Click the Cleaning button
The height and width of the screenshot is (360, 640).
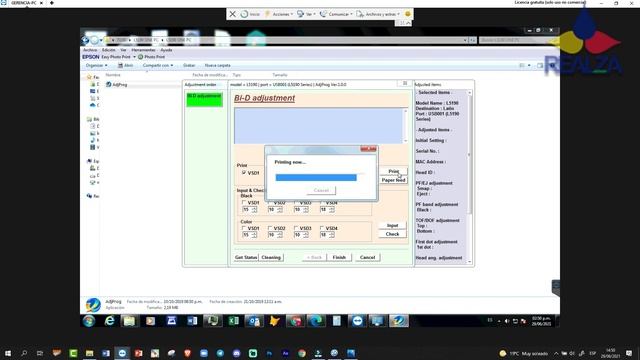271,257
